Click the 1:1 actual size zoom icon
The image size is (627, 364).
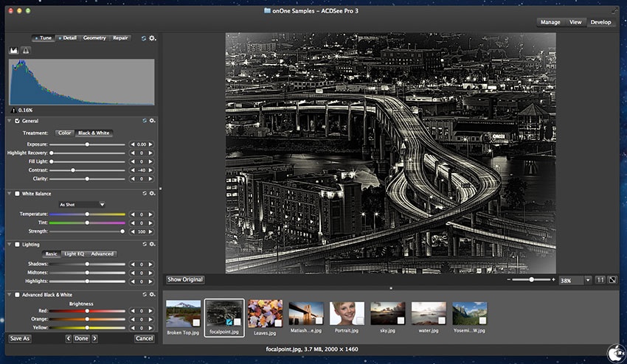pos(600,280)
